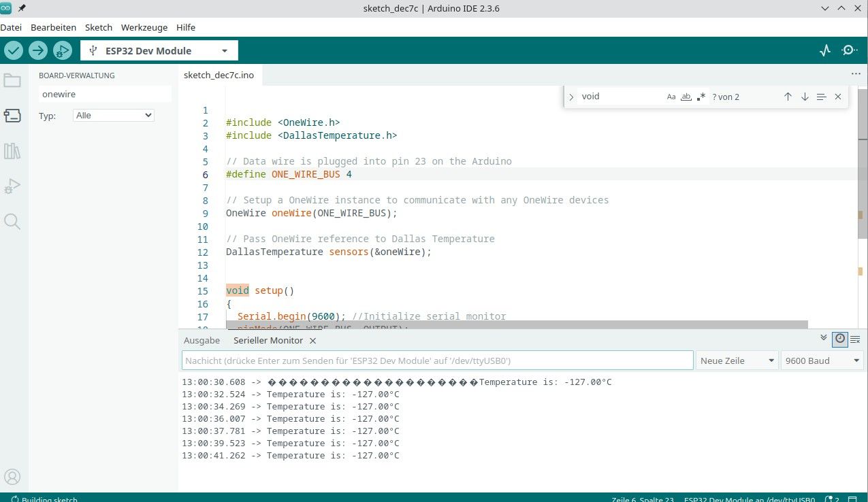The image size is (868, 502).
Task: Switch to the Ausgabe tab
Action: click(x=202, y=340)
